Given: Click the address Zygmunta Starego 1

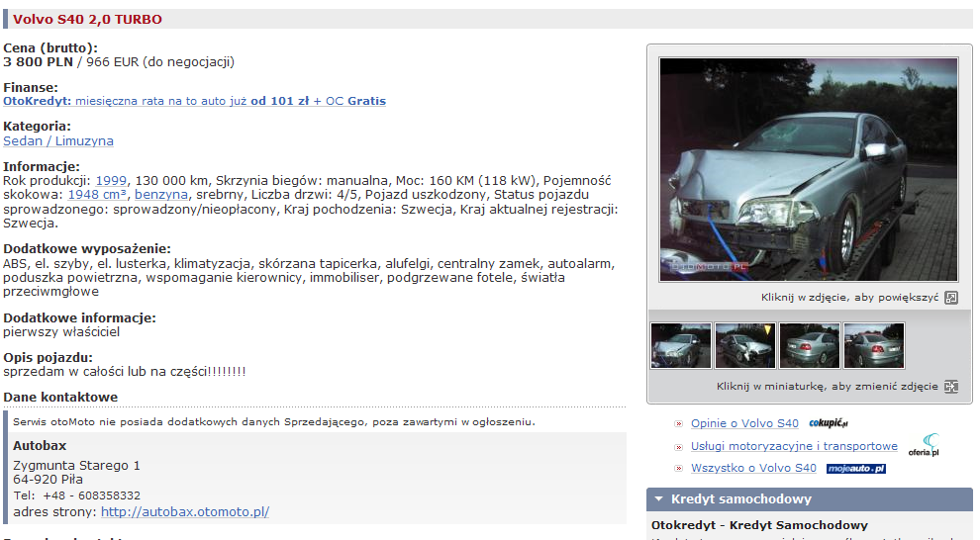Looking at the screenshot, I should [x=77, y=466].
